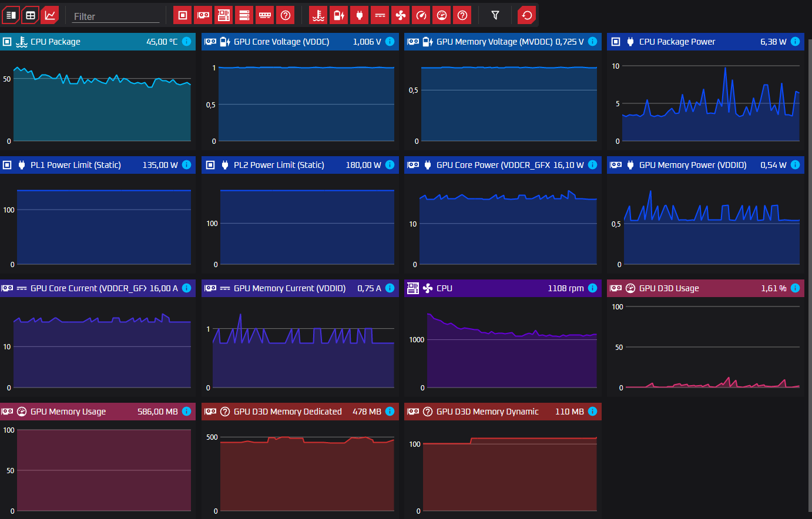Toggle temperature sensor type filter
This screenshot has height=519, width=812.
pyautogui.click(x=318, y=15)
